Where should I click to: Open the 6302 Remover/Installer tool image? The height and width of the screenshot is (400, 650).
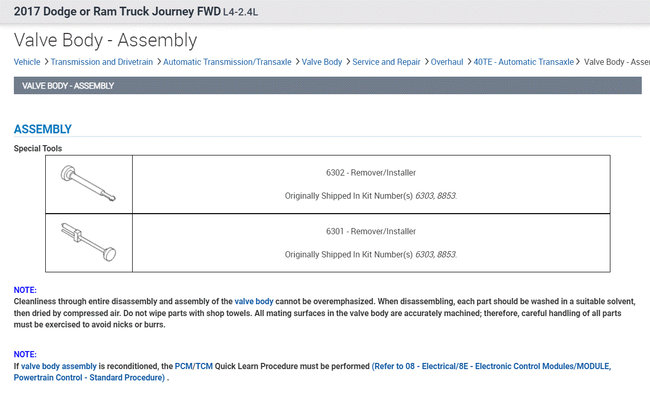[88, 184]
